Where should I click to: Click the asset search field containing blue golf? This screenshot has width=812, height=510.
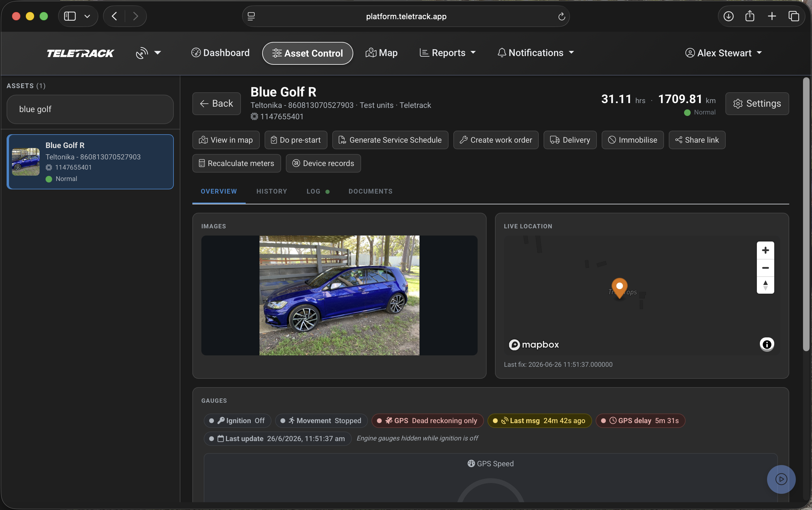click(x=90, y=109)
